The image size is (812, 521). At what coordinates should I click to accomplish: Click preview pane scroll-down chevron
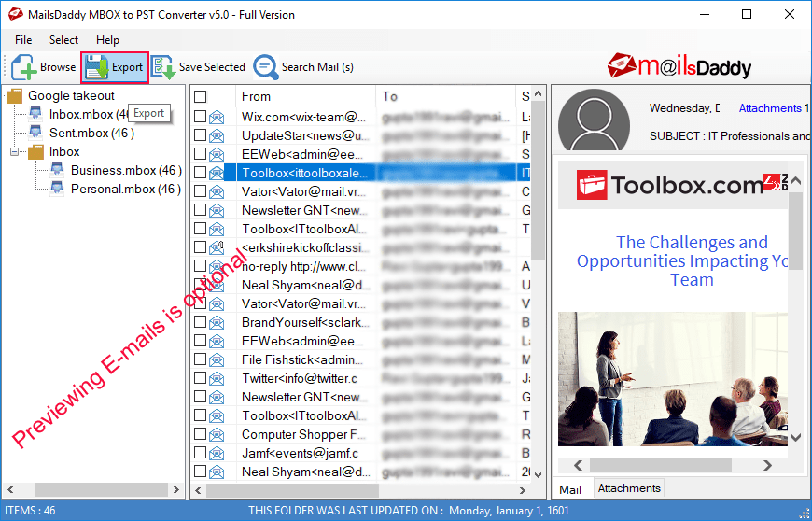pos(796,437)
